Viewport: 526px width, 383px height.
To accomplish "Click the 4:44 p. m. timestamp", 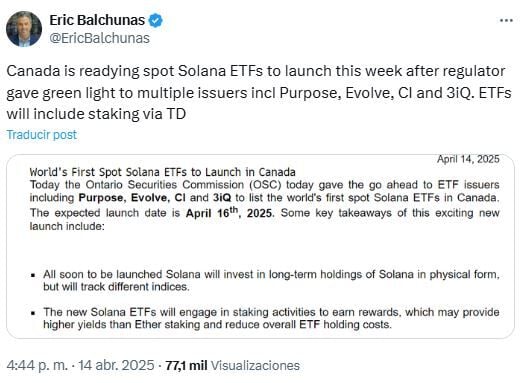I will click(37, 365).
